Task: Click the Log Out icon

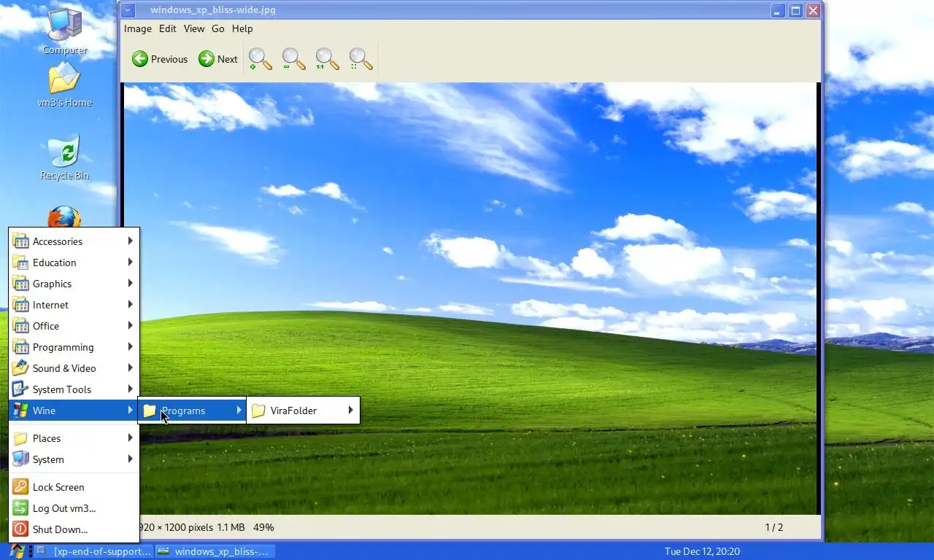Action: point(20,508)
